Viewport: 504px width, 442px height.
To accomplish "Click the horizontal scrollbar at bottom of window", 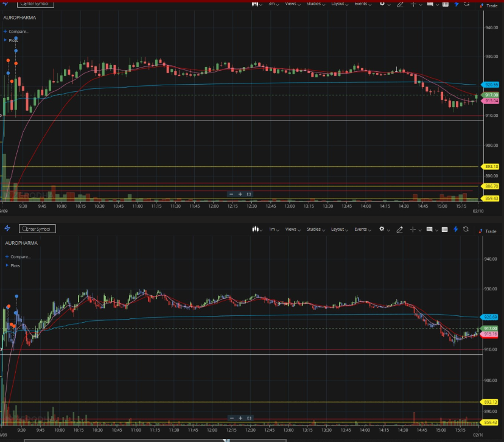I will coord(155,440).
